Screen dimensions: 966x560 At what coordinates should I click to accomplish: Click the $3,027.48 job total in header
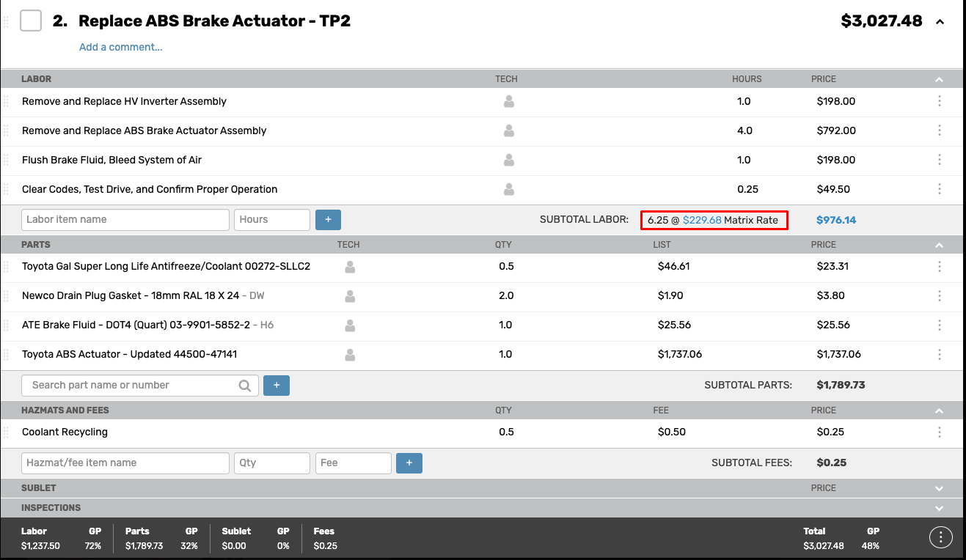[x=882, y=21]
